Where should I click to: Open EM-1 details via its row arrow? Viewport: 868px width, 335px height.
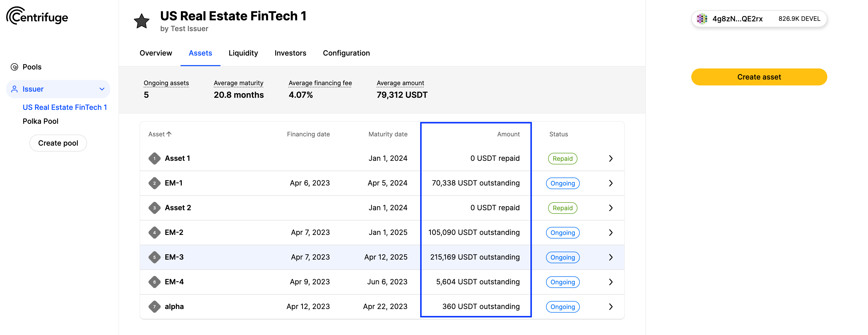pos(611,183)
